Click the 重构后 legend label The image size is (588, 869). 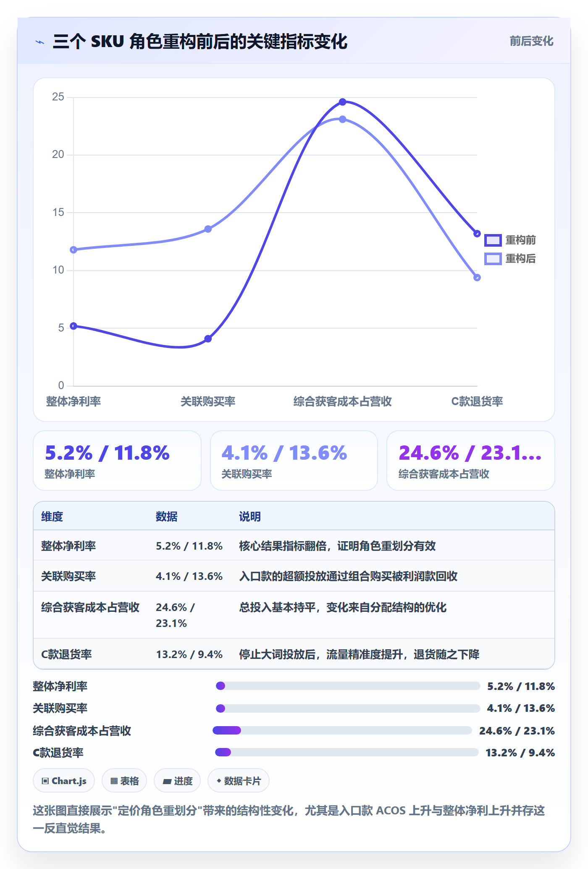[x=520, y=258]
